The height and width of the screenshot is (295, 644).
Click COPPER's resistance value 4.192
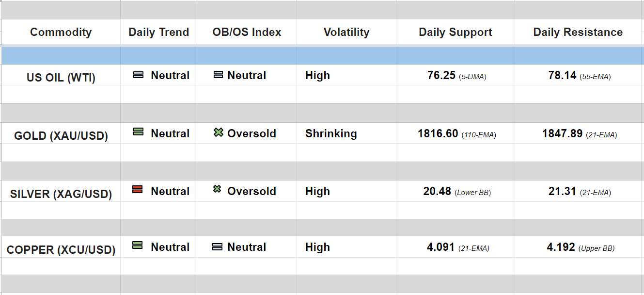pyautogui.click(x=561, y=247)
